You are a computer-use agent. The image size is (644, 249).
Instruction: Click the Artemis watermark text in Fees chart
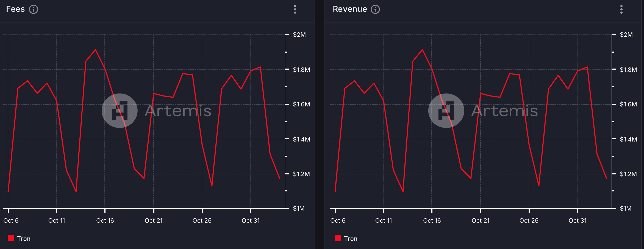click(178, 111)
